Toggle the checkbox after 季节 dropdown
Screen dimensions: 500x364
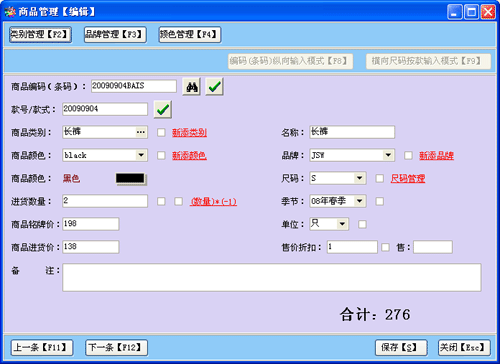380,201
